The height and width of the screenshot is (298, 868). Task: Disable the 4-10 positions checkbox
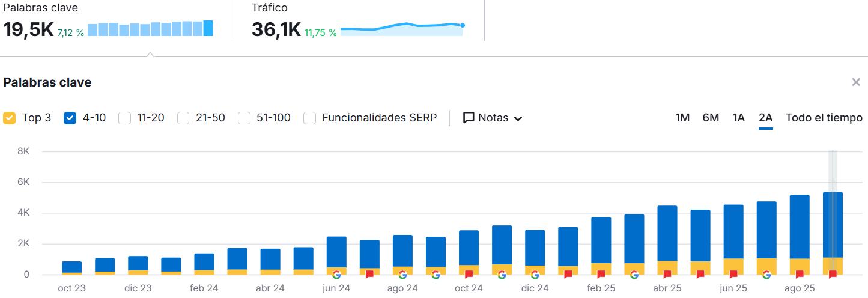[70, 118]
